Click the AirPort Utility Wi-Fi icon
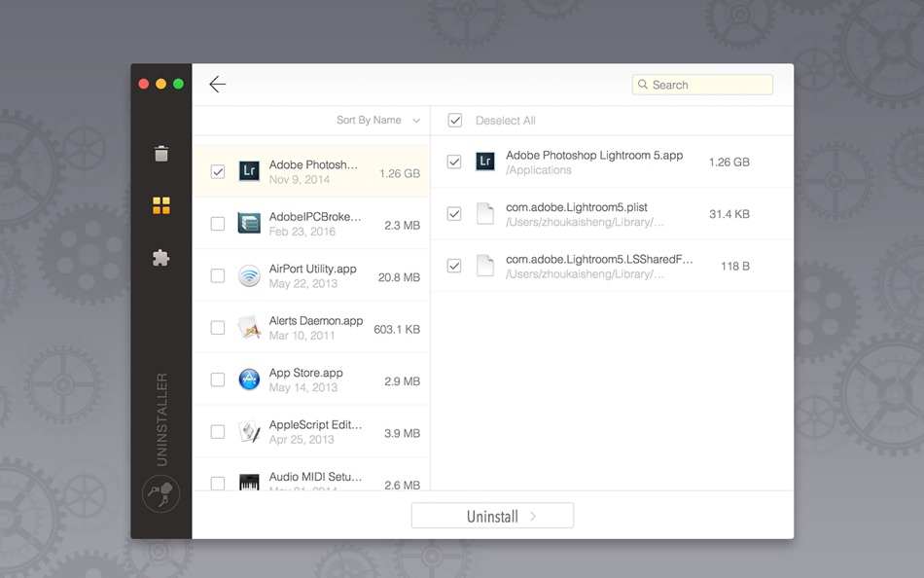Viewport: 924px width, 578px height. pos(249,275)
